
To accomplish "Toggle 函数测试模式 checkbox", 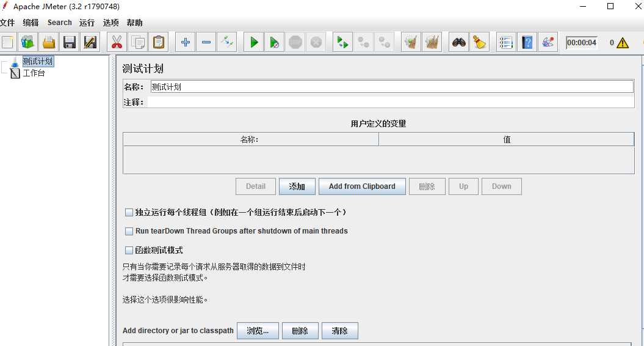I will (129, 250).
